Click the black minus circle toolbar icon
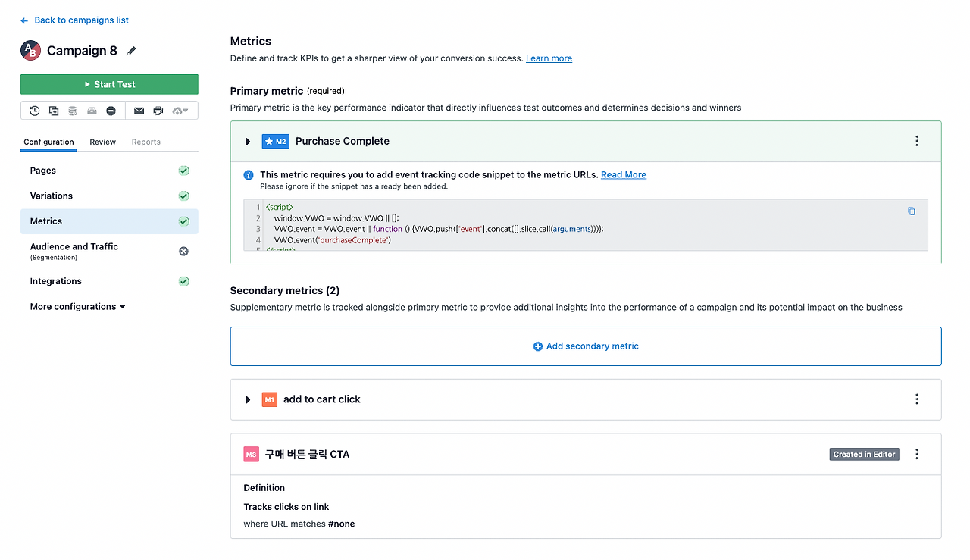 click(111, 111)
